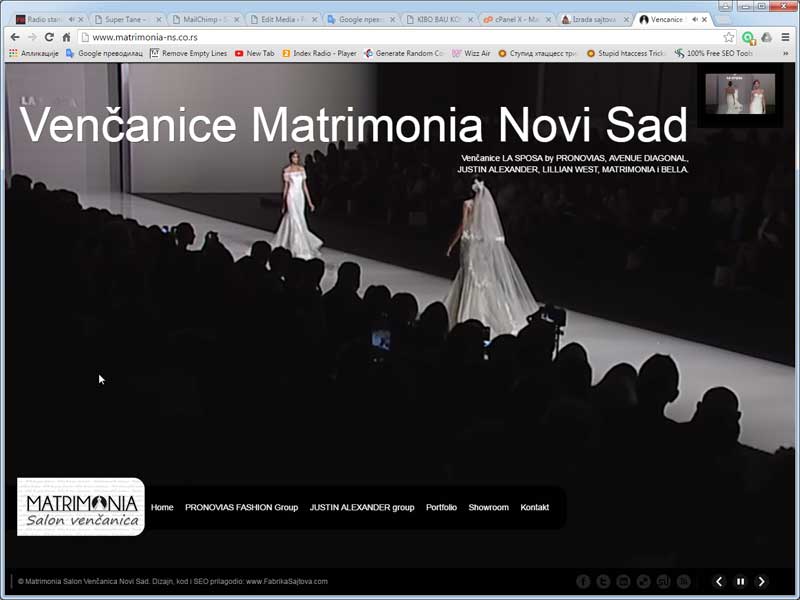Open the Kontakt menu item
800x600 pixels.
point(535,507)
